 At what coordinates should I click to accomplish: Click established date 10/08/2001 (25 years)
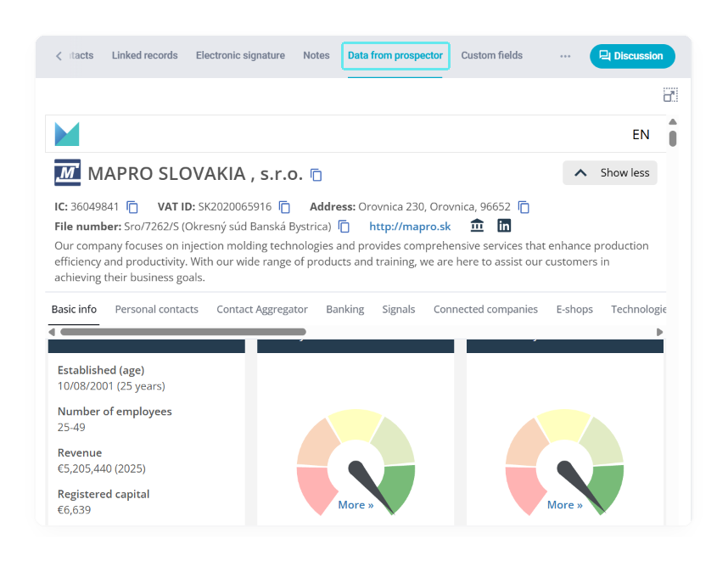coord(111,386)
